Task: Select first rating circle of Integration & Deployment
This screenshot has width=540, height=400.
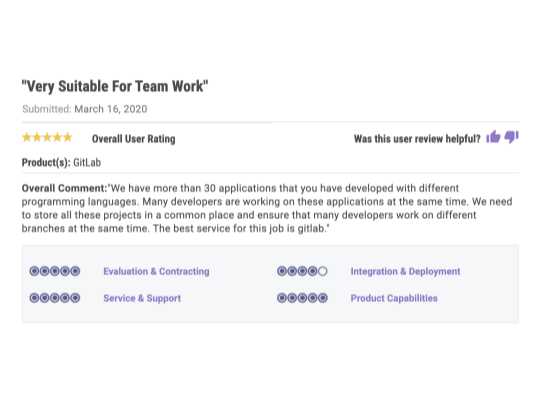Action: coord(282,271)
